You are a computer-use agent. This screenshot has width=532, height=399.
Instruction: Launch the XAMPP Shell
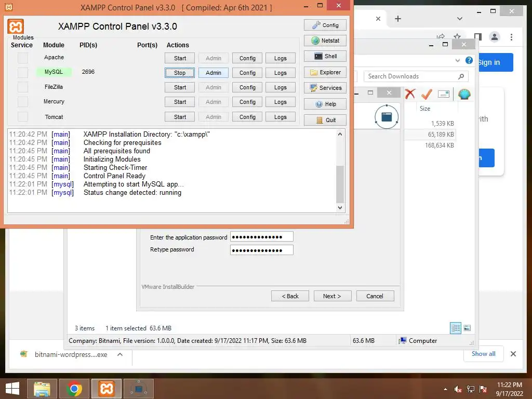point(325,56)
